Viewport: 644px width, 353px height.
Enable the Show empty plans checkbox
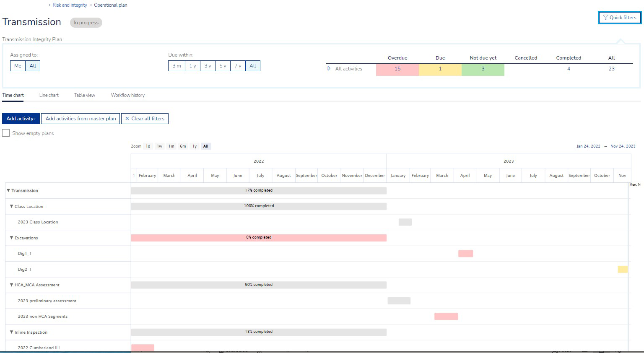(6, 133)
